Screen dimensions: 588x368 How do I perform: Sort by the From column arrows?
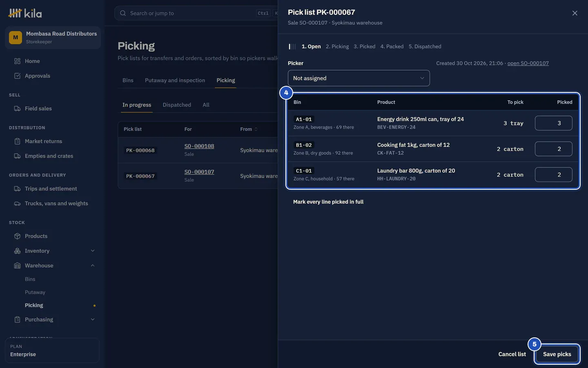pos(256,129)
